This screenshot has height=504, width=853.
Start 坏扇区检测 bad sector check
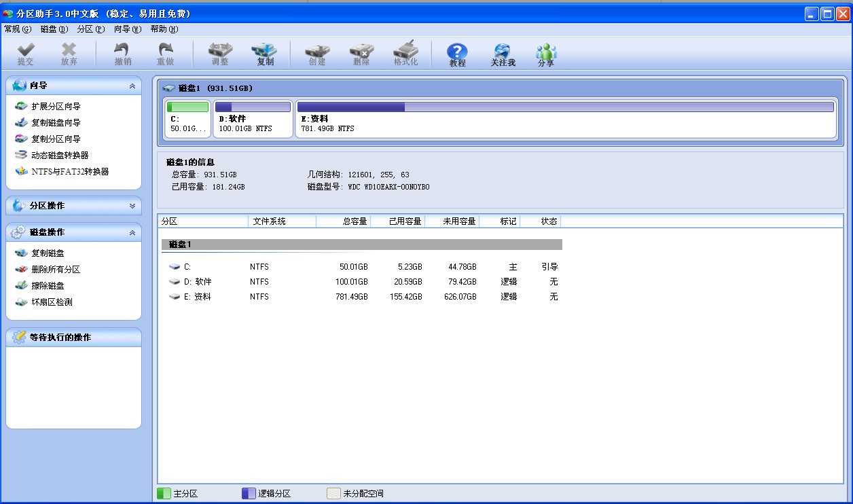click(52, 302)
